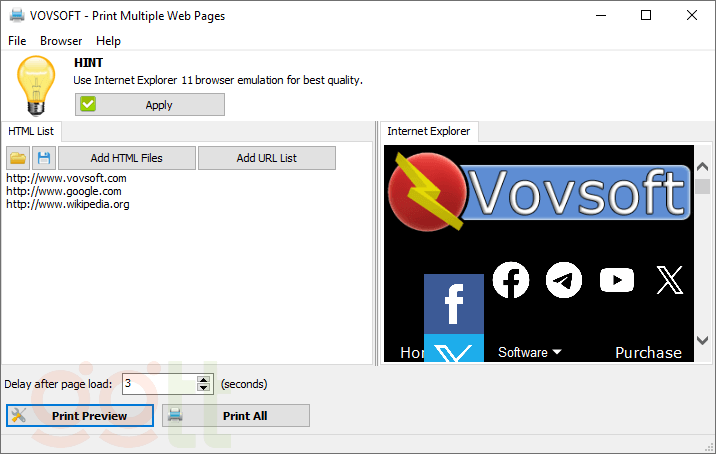
Task: Increase delay with the up spinner arrow
Action: pyautogui.click(x=204, y=379)
